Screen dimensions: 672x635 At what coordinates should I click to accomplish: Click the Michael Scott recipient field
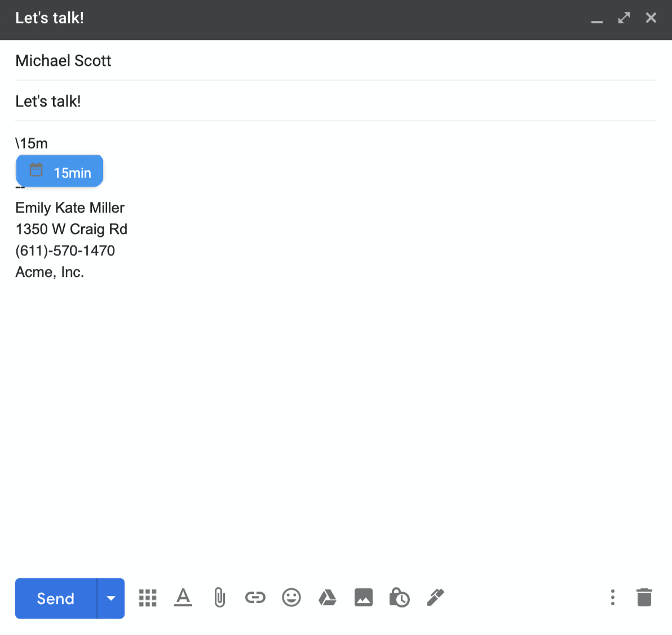point(335,60)
